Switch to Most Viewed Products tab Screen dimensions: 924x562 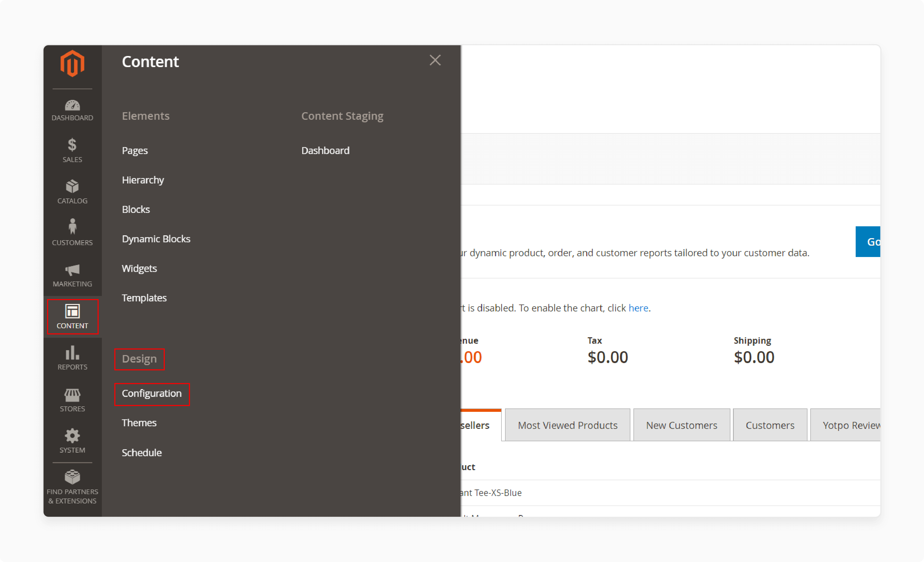(567, 425)
